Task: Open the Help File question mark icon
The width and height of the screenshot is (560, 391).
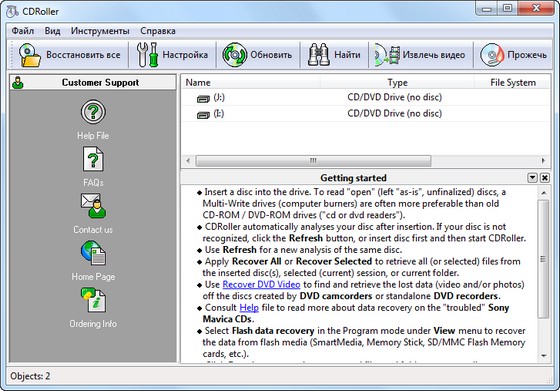Action: click(93, 111)
